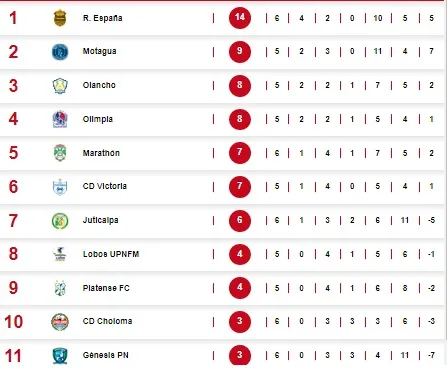Open the Motagua team name
The width and height of the screenshot is (447, 369).
99,51
